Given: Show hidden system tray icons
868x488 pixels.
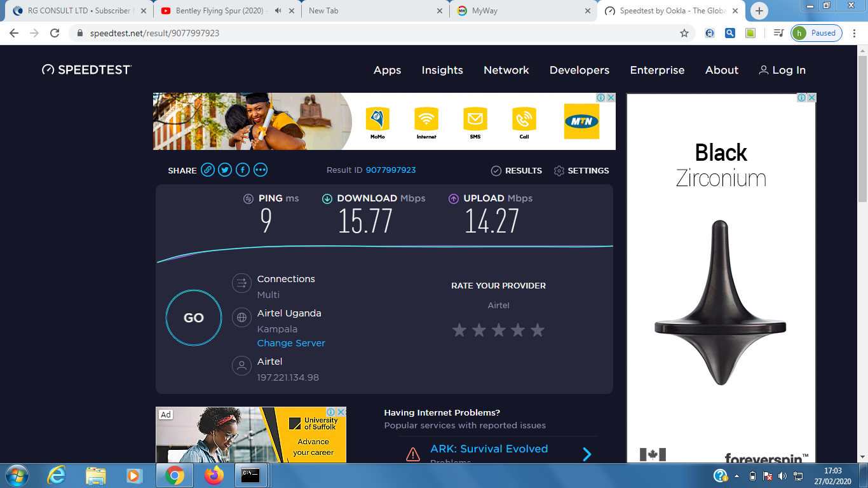Looking at the screenshot, I should [737, 476].
